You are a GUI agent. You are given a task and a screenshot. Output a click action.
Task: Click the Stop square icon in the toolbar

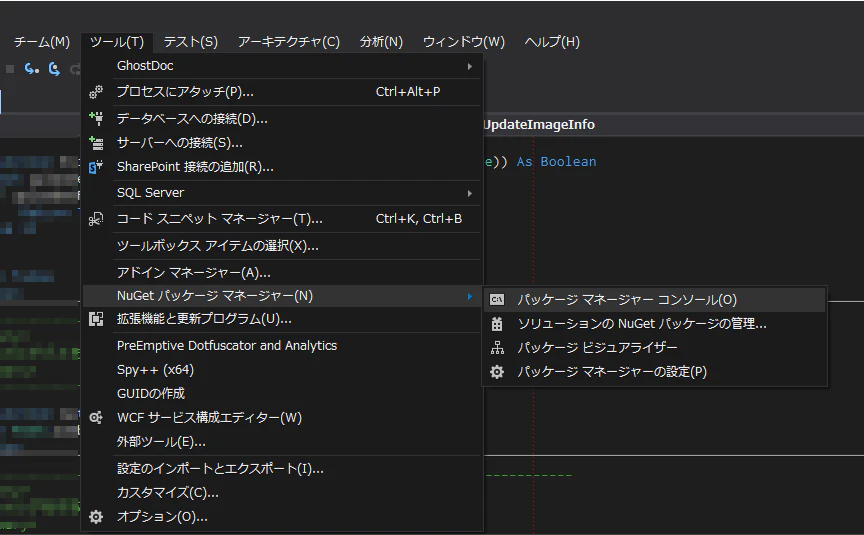[10, 69]
